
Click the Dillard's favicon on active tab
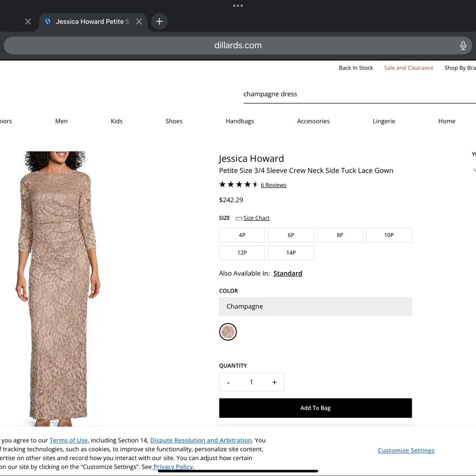tap(47, 21)
